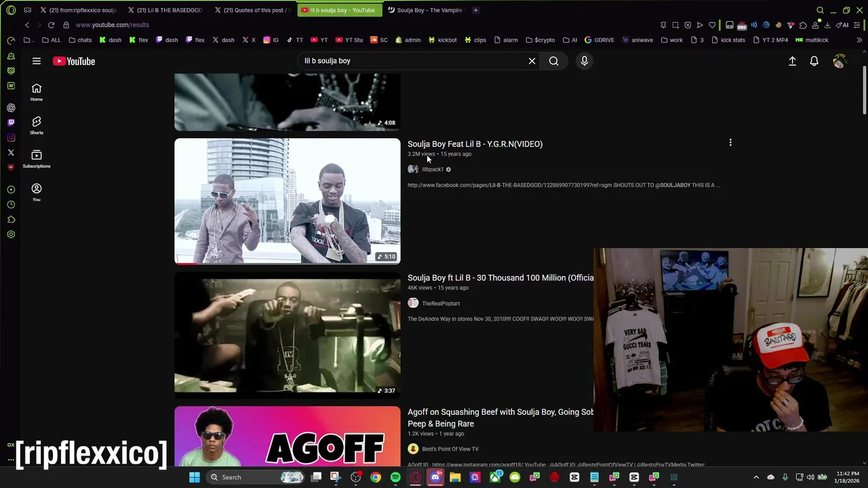
Task: Open the kick stats bookmarks folder
Action: click(x=729, y=40)
